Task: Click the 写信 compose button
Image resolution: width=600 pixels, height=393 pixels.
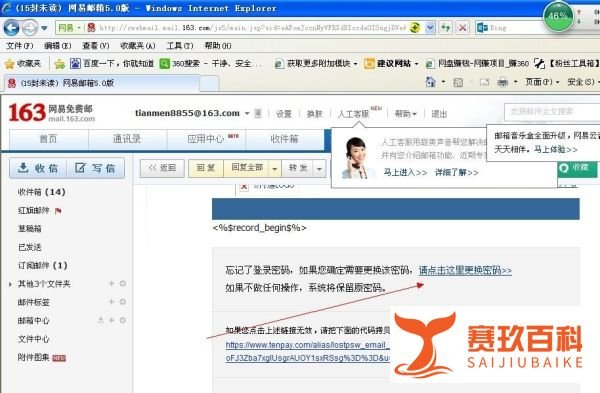Action: click(x=96, y=168)
